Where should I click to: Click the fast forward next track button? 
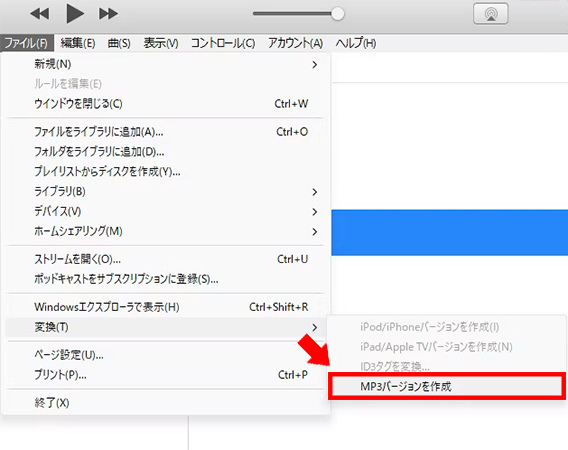click(x=108, y=14)
